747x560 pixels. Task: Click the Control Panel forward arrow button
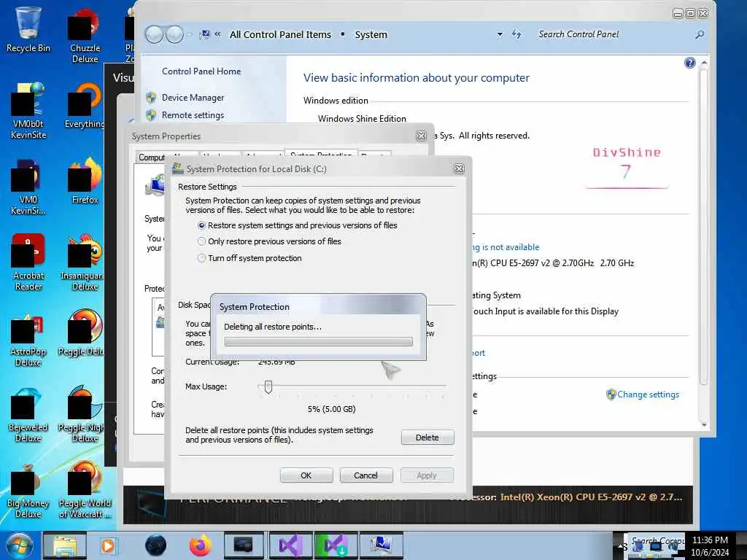(175, 34)
